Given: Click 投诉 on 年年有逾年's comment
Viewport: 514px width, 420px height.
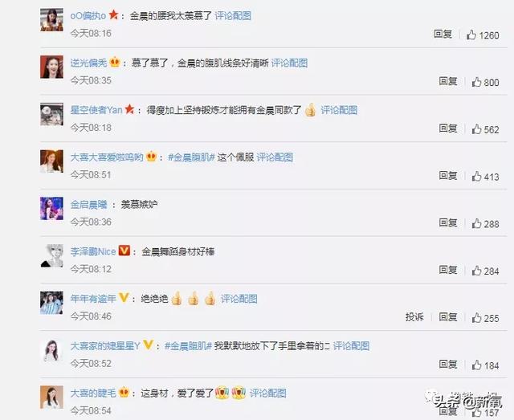Looking at the screenshot, I should [x=414, y=317].
